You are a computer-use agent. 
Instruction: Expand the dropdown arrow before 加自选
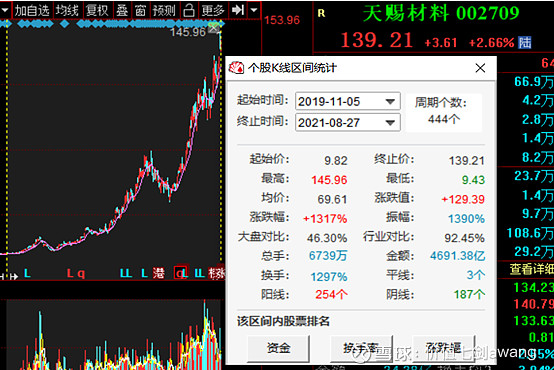[x=5, y=10]
